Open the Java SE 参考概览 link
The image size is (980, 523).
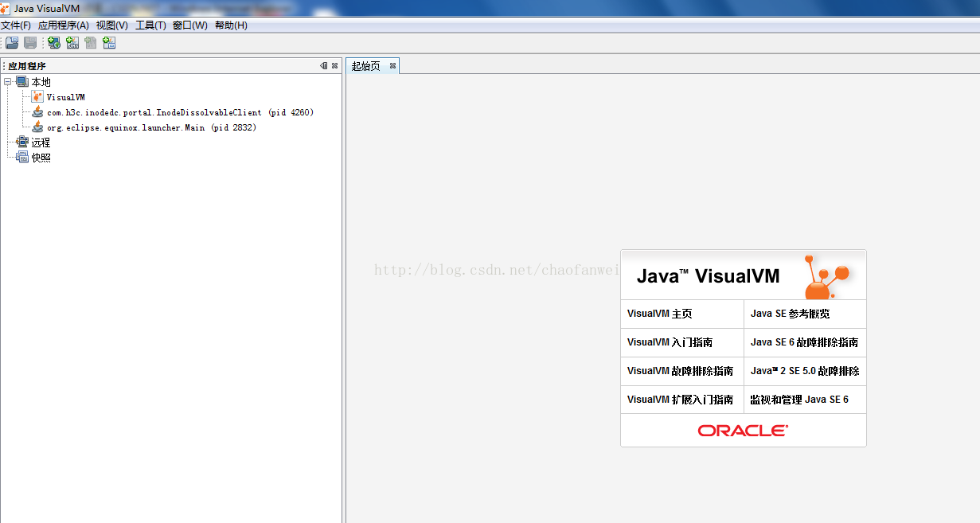pos(790,314)
